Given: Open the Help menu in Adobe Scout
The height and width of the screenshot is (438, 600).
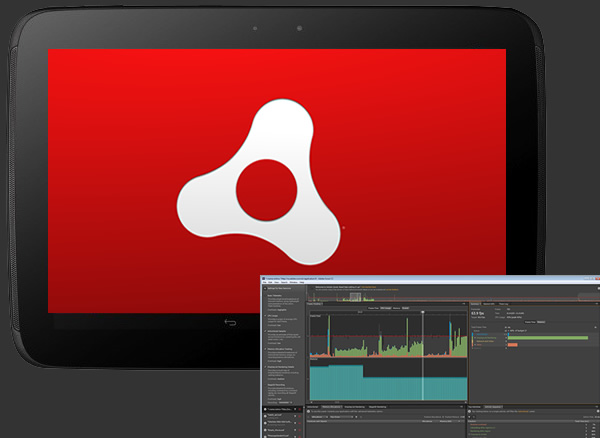Looking at the screenshot, I should pos(302,282).
